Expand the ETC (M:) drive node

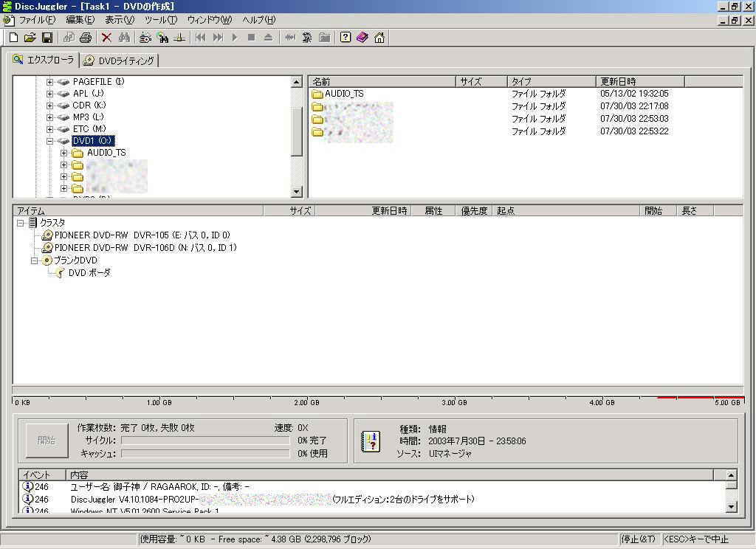pyautogui.click(x=49, y=129)
